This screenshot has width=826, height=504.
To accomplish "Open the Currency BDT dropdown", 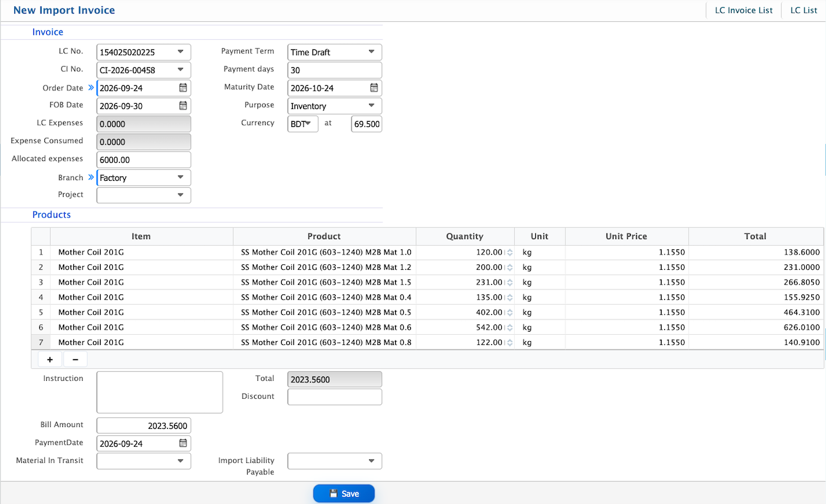I will pos(303,124).
